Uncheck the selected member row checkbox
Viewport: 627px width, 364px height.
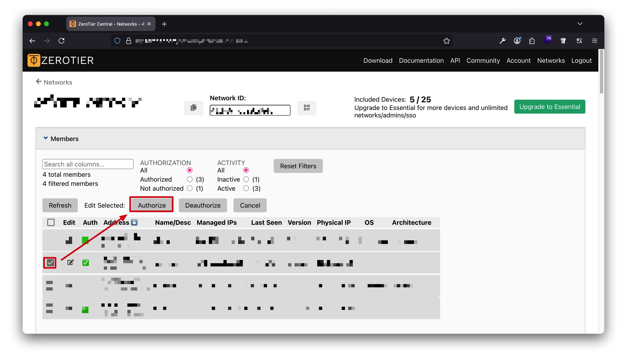(50, 263)
